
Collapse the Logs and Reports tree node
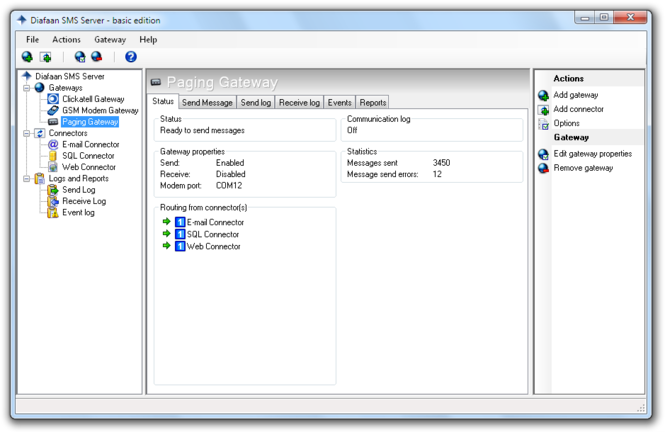pyautogui.click(x=27, y=178)
